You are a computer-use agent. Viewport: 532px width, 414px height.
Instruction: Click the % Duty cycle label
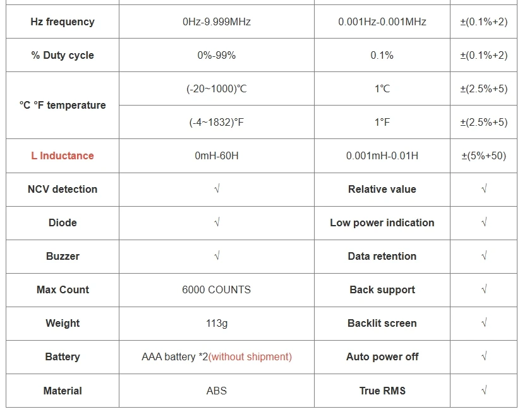[63, 55]
